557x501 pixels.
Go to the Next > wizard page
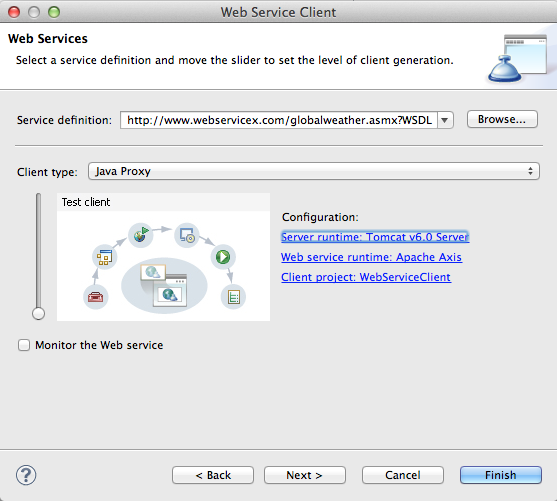point(304,475)
